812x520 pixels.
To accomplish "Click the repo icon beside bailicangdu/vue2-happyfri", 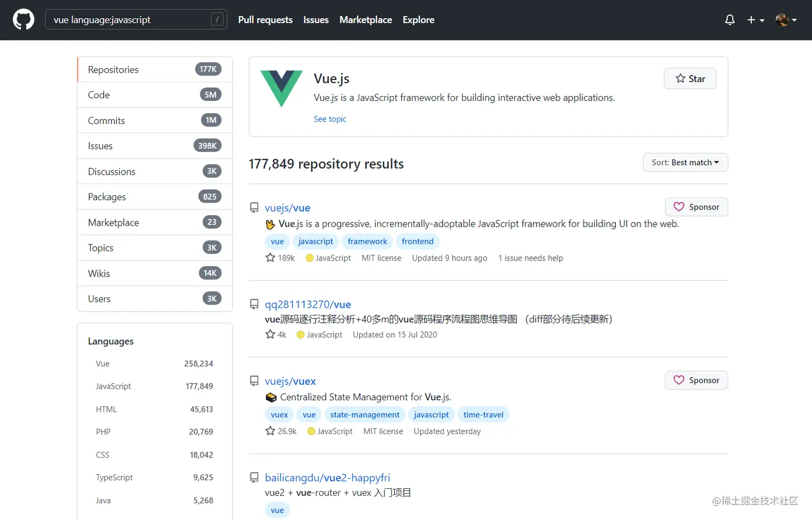I will (254, 478).
